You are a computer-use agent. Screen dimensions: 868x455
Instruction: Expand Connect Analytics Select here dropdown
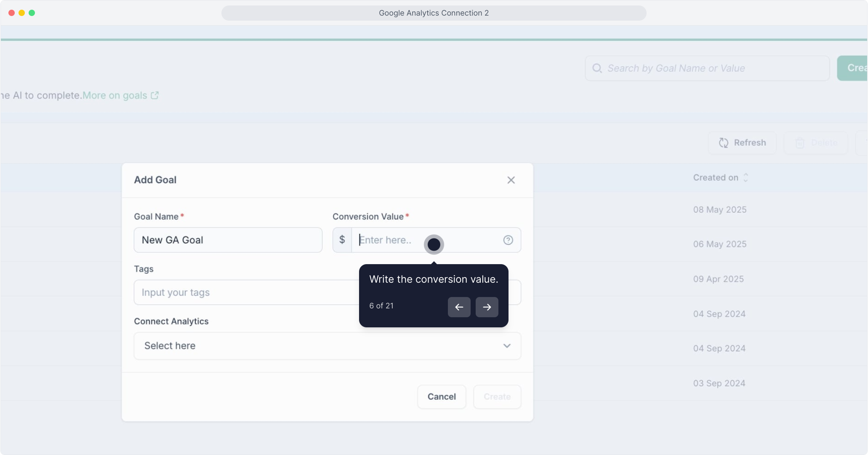[320, 346]
